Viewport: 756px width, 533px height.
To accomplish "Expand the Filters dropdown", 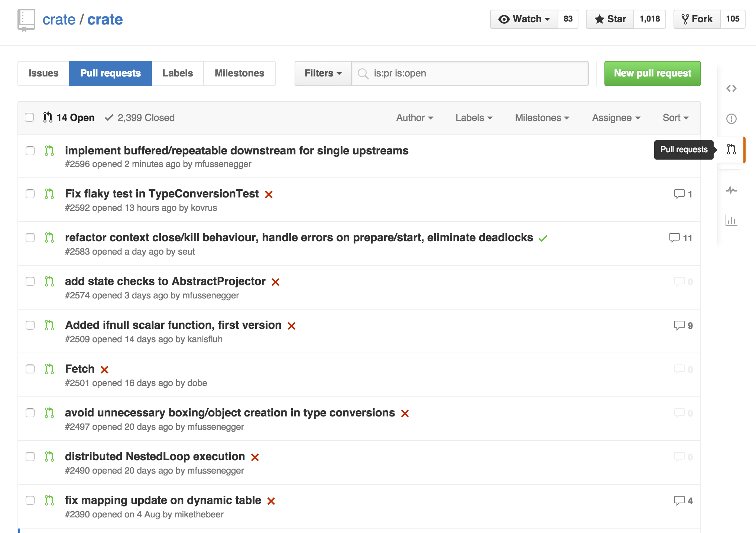I will [x=322, y=73].
